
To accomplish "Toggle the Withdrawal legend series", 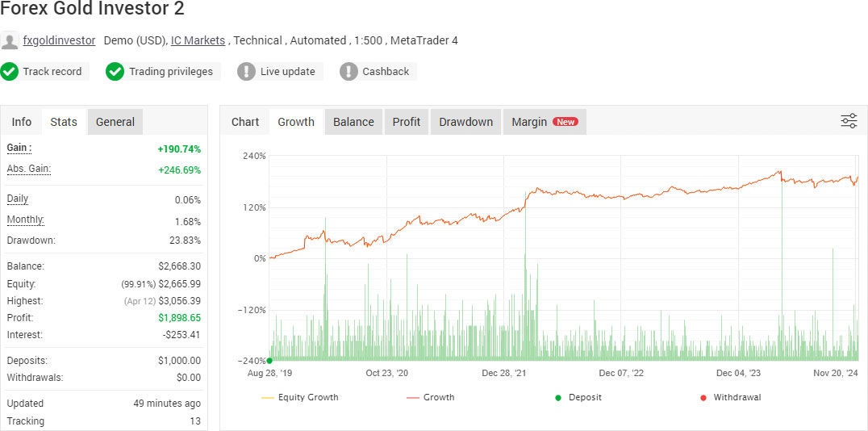I will coord(731,397).
